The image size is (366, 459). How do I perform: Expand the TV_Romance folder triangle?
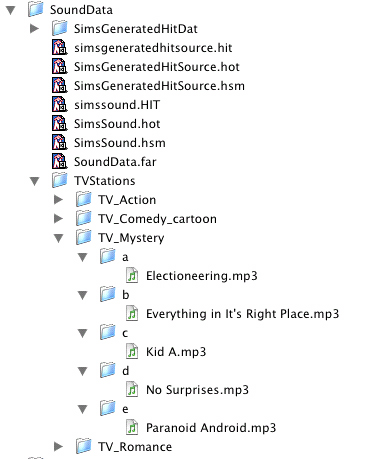(58, 446)
